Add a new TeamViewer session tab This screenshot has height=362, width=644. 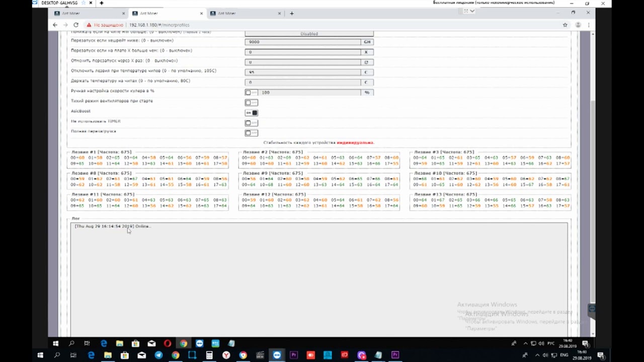pyautogui.click(x=101, y=3)
